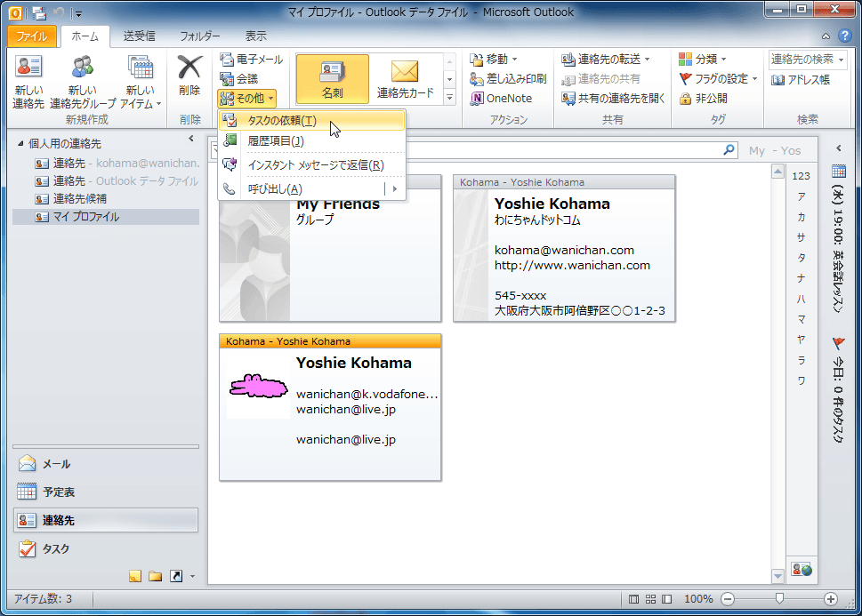Viewport: 862px width, 616px height.
Task: Select Journal Entry (履歴項目) menu entry
Action: point(311,141)
